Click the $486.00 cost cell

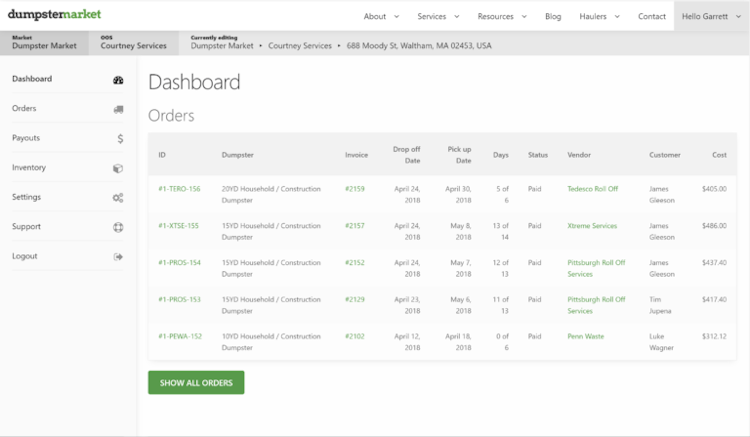coord(714,226)
